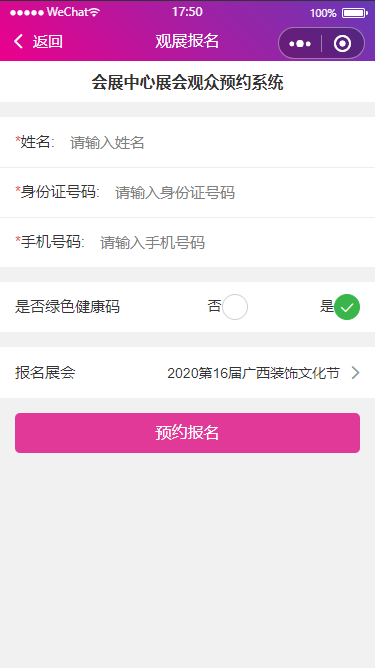
Task: Tap 返回 in the navigation bar
Action: pyautogui.click(x=48, y=42)
